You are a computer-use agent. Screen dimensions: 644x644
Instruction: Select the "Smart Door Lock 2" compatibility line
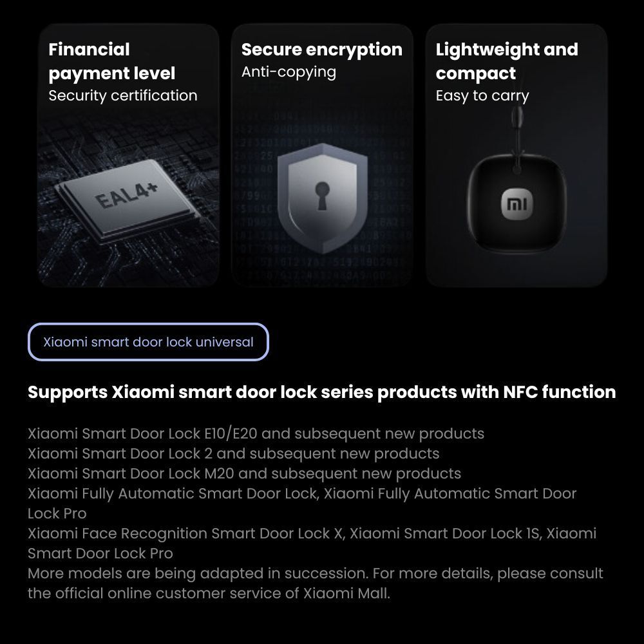(x=233, y=453)
